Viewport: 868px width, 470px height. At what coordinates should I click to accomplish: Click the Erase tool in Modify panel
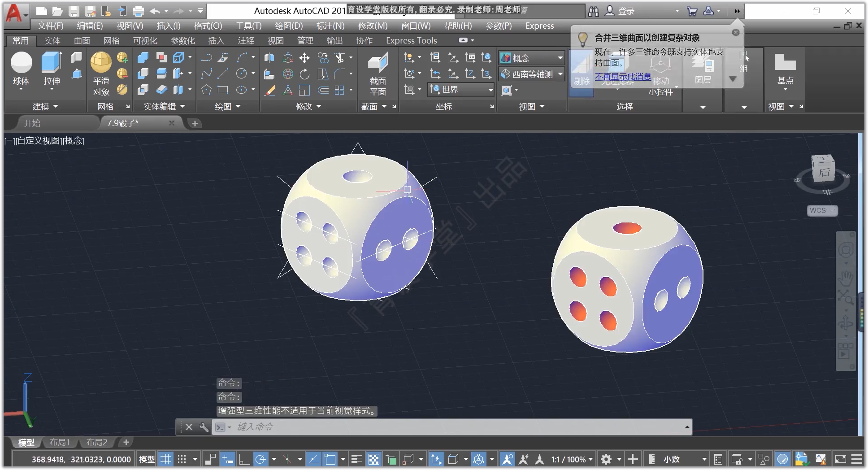click(x=269, y=90)
